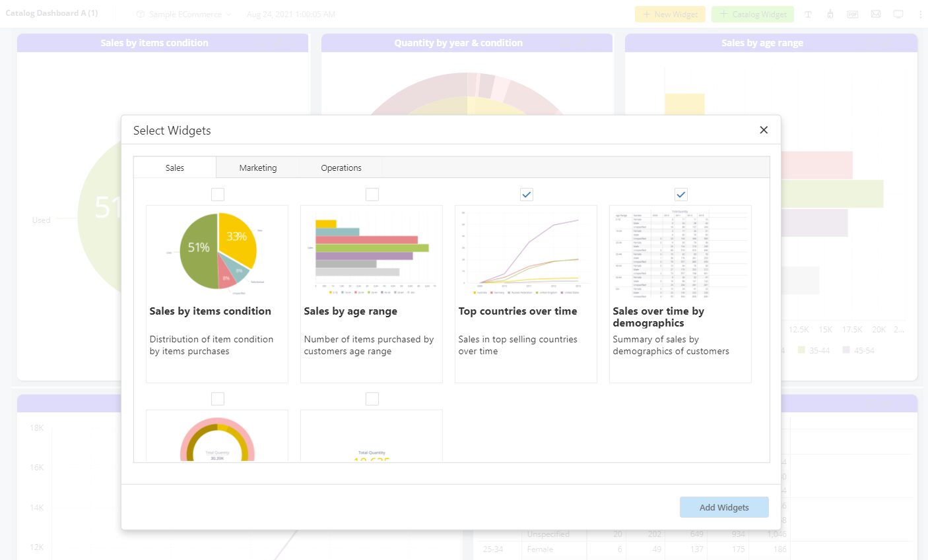Select the pie chart thumbnail for Sales by items condition

[216, 251]
